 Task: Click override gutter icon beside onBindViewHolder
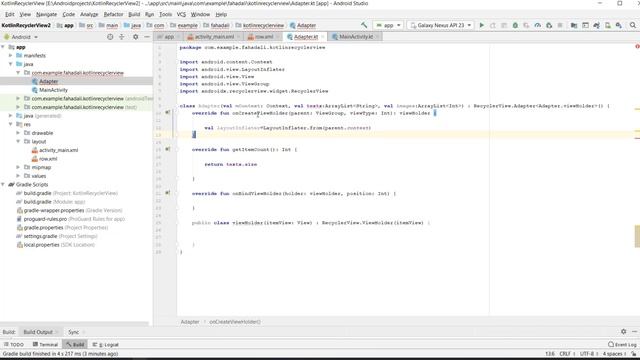pyautogui.click(x=167, y=193)
